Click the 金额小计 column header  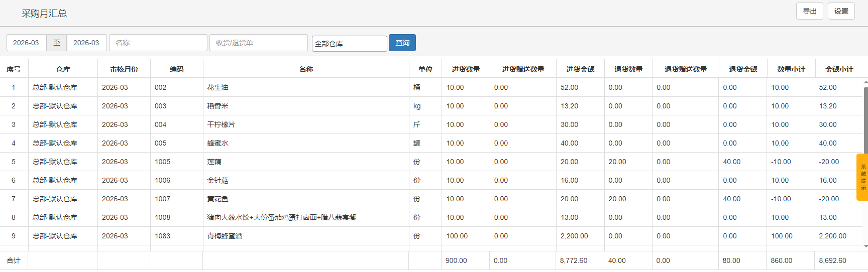[x=839, y=69]
